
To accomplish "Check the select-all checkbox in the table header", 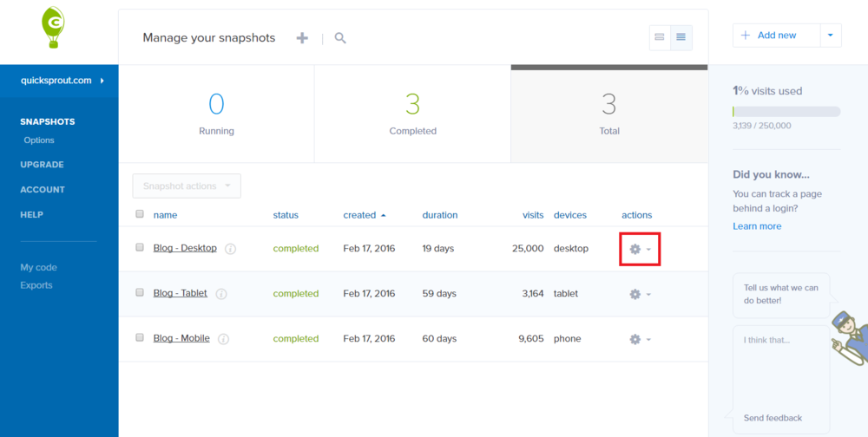I will point(140,214).
